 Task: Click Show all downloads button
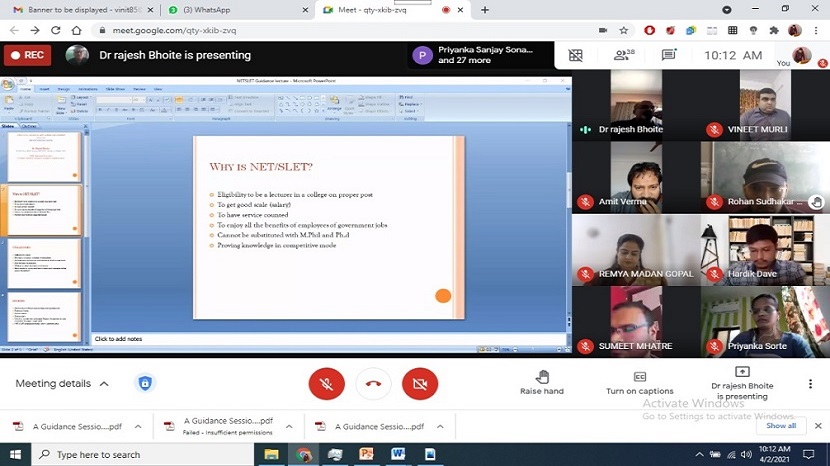780,426
